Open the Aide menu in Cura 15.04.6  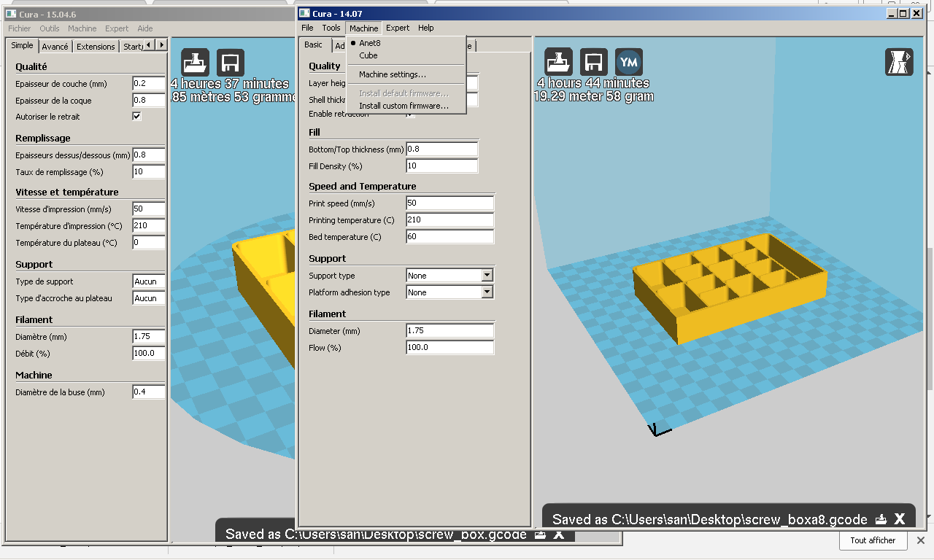coord(145,28)
